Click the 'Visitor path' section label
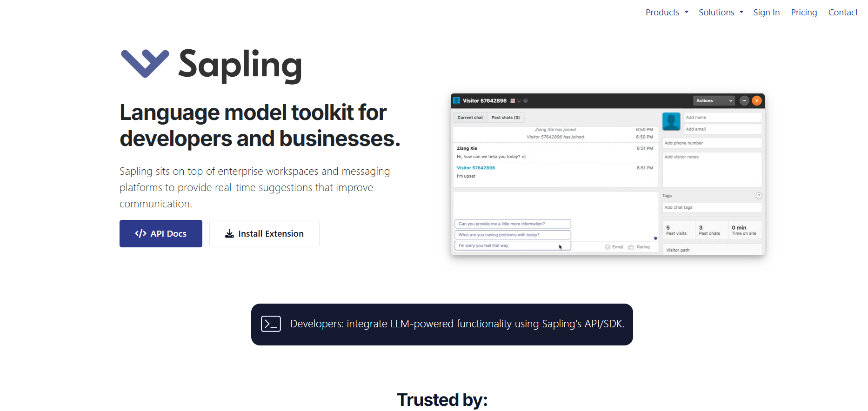 (678, 250)
